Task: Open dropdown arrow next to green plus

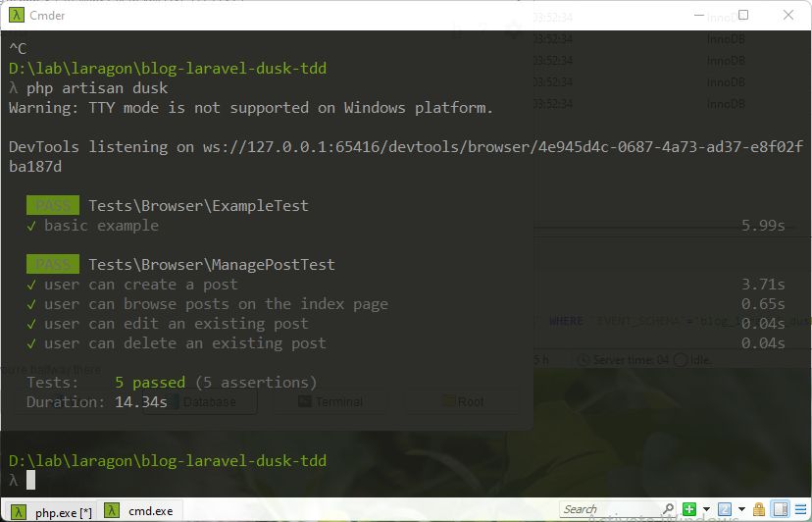Action: (x=706, y=509)
